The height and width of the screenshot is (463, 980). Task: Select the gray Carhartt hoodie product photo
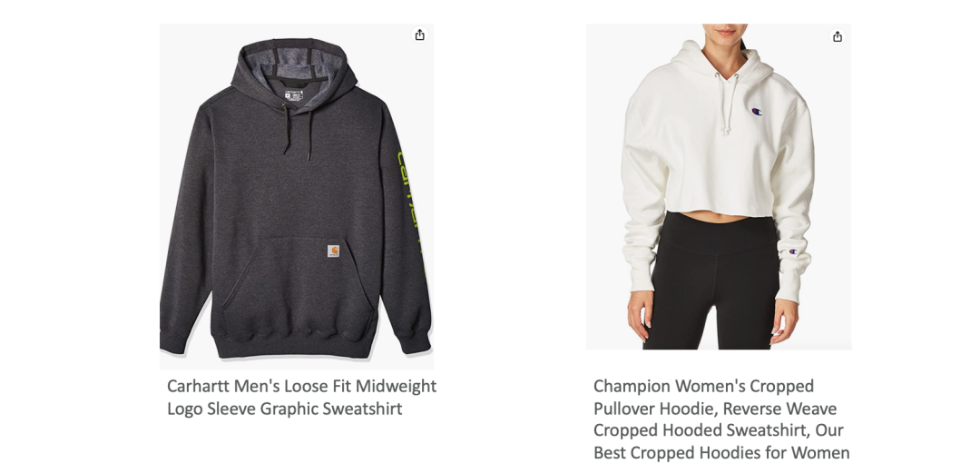click(x=297, y=196)
